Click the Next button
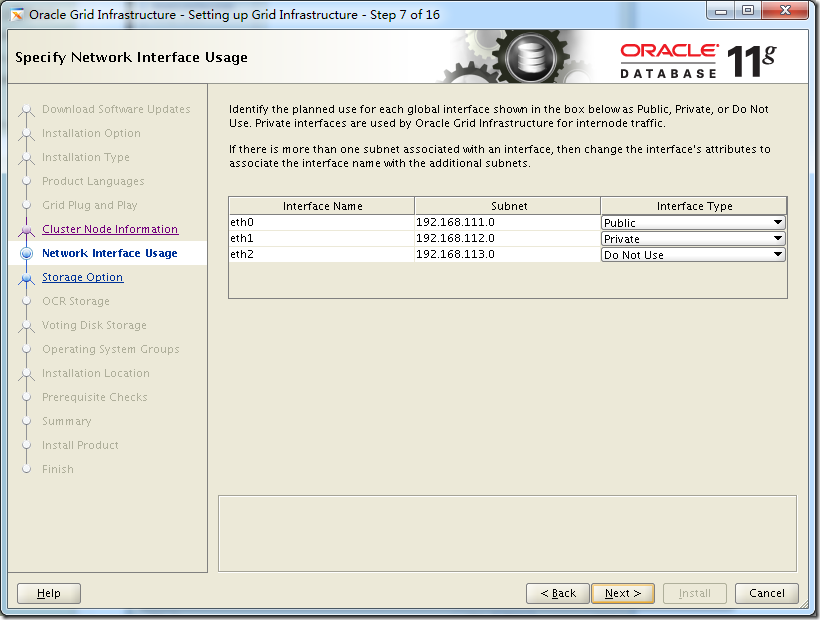820x620 pixels. [623, 593]
